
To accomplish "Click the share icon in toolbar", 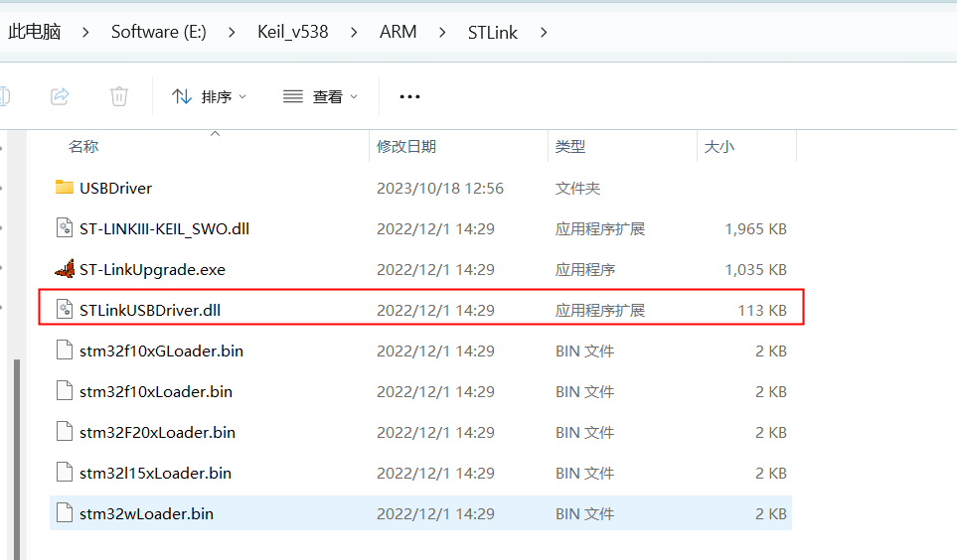I will pyautogui.click(x=60, y=96).
